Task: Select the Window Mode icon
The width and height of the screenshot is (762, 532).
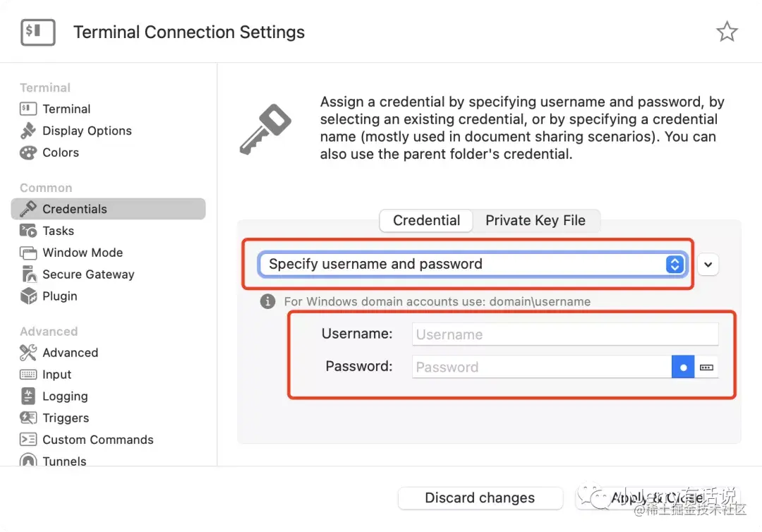Action: 28,253
